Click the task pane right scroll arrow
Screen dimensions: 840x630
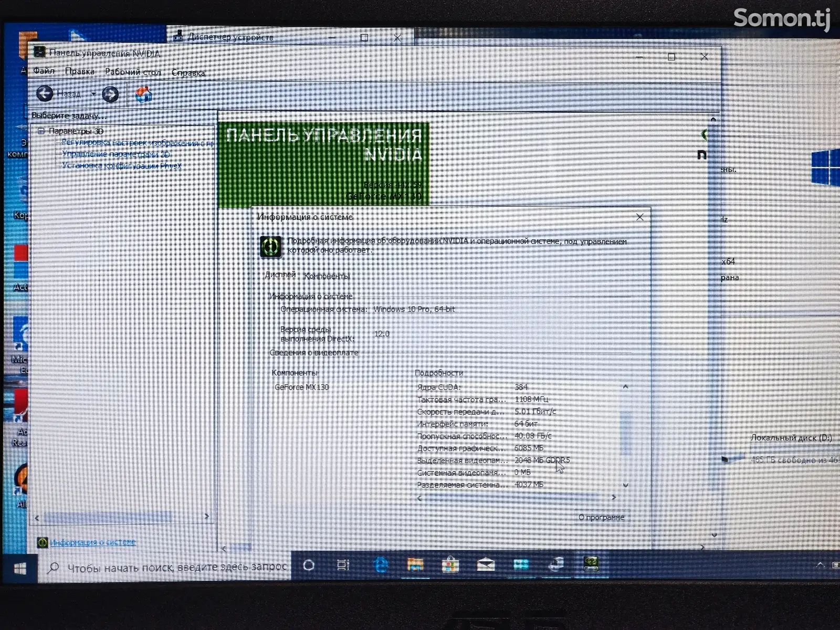tap(206, 517)
